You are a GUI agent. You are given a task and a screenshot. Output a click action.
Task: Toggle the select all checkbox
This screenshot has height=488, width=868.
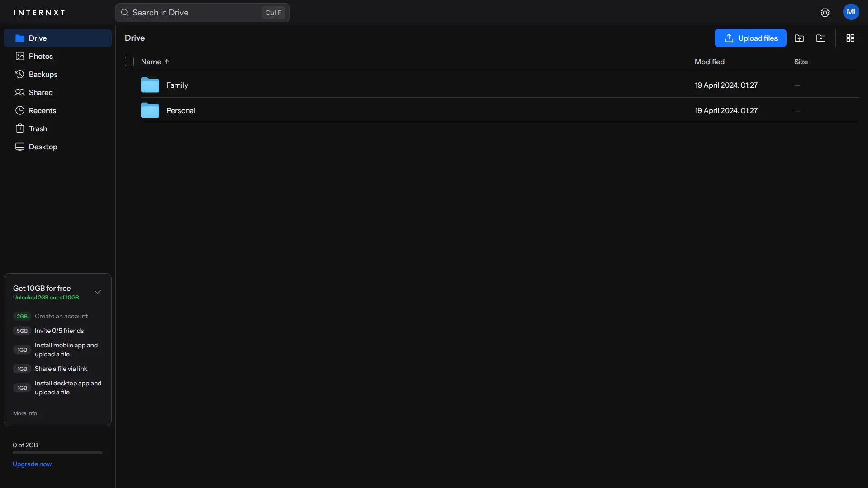[129, 62]
